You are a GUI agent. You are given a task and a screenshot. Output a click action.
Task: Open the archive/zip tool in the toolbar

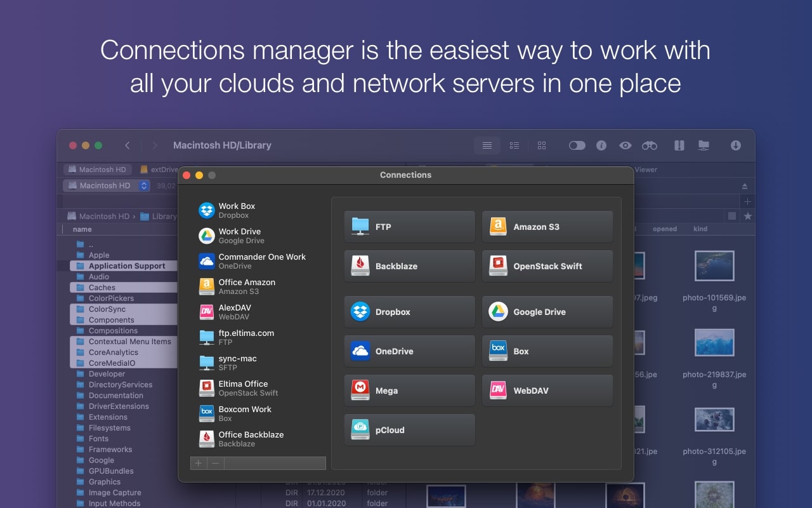click(679, 145)
